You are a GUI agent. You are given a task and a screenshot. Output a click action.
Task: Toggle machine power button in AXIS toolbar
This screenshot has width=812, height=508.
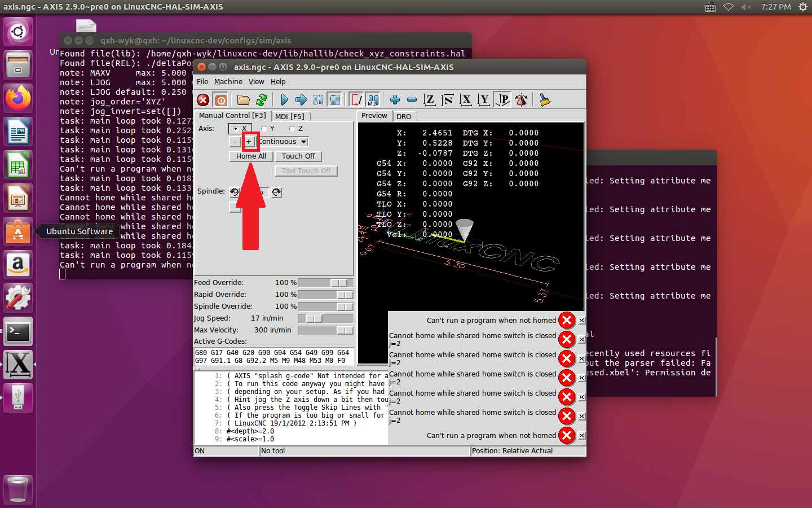(x=221, y=100)
